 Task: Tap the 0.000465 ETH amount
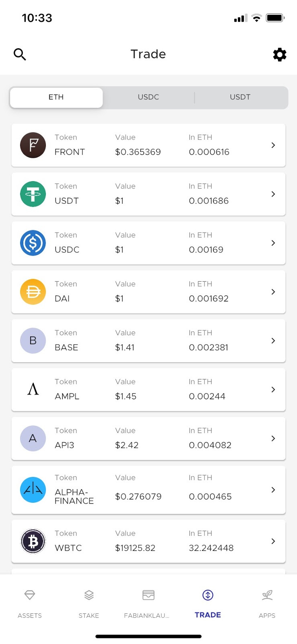210,497
